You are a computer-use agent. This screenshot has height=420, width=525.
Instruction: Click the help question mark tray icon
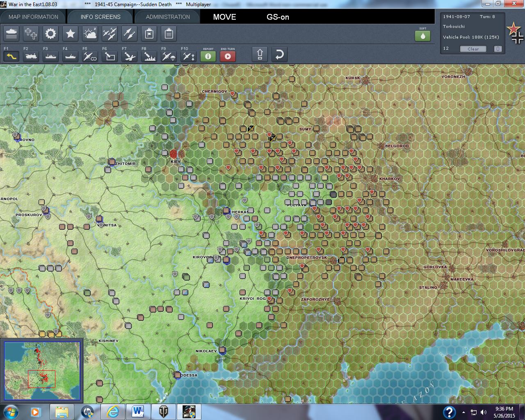(449, 412)
